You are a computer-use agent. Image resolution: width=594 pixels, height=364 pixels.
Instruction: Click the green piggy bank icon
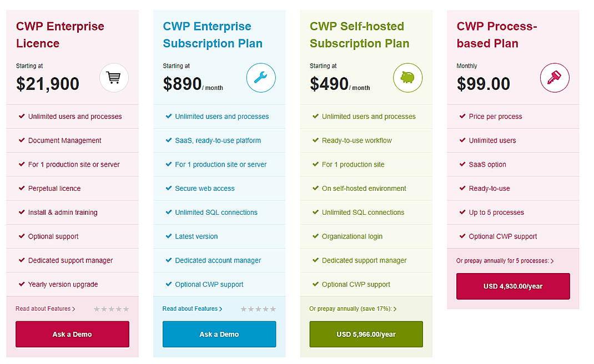click(x=407, y=78)
